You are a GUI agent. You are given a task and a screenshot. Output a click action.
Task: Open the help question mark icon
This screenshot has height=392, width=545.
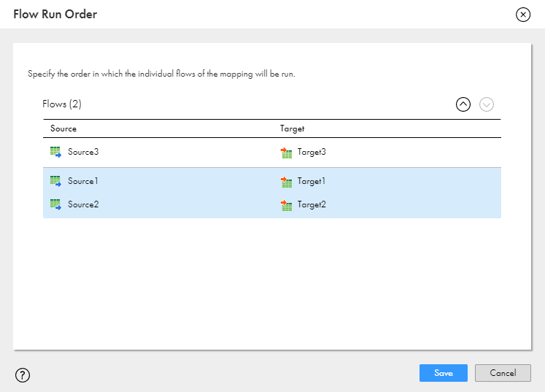click(x=23, y=375)
